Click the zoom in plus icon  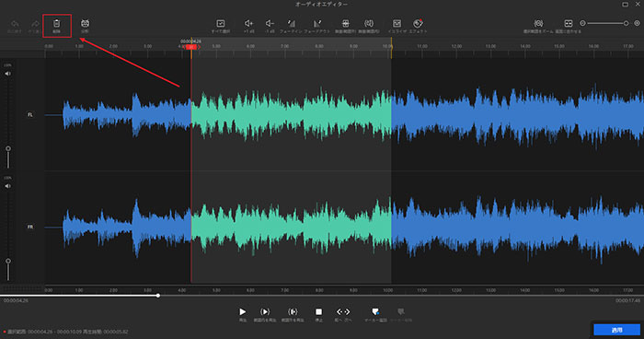click(637, 23)
